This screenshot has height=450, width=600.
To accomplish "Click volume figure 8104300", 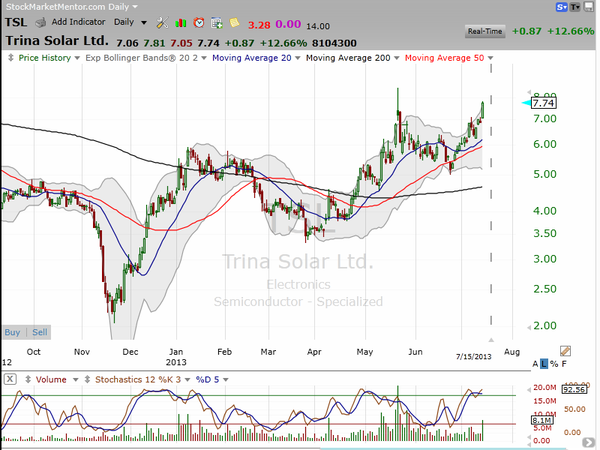I will pyautogui.click(x=334, y=43).
